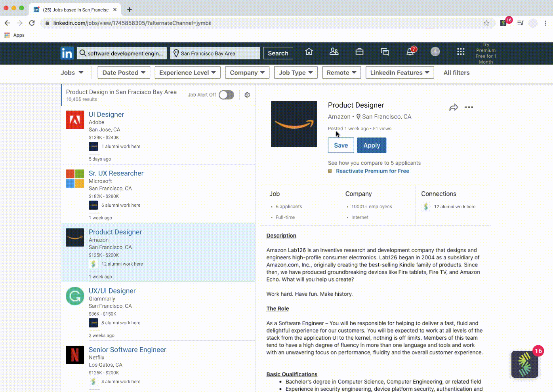Click the Description heading

[x=281, y=236]
